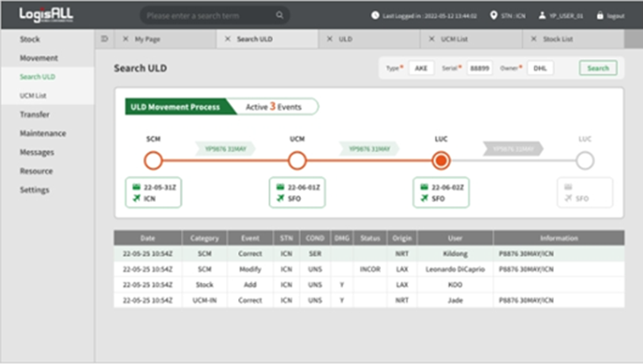
Task: Click the search magnifier icon in top bar
Action: [280, 15]
